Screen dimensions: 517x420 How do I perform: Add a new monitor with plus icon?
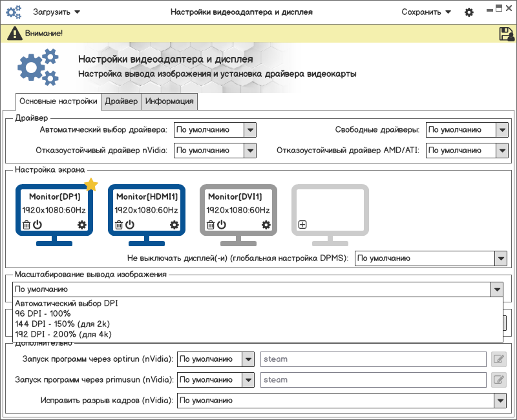click(302, 224)
